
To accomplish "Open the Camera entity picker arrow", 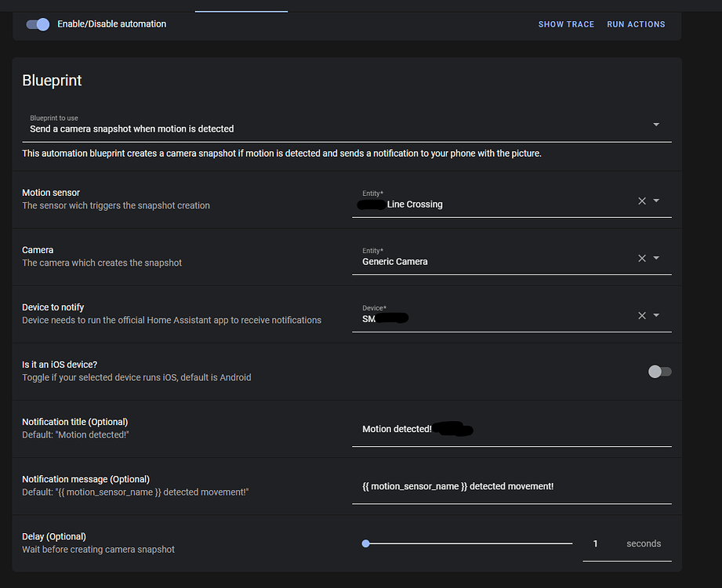I will click(x=657, y=258).
